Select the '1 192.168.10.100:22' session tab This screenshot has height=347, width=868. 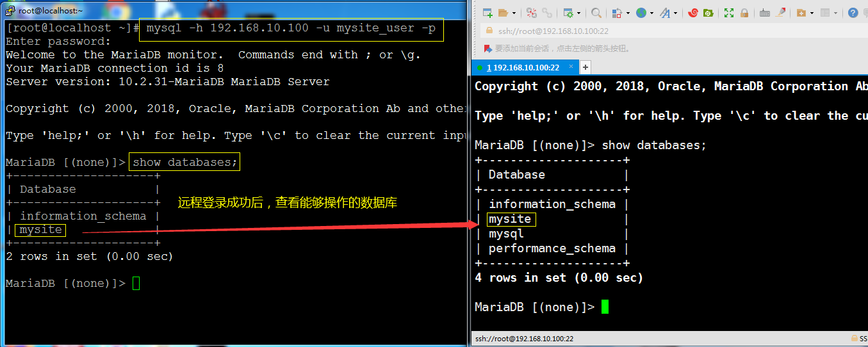(525, 67)
